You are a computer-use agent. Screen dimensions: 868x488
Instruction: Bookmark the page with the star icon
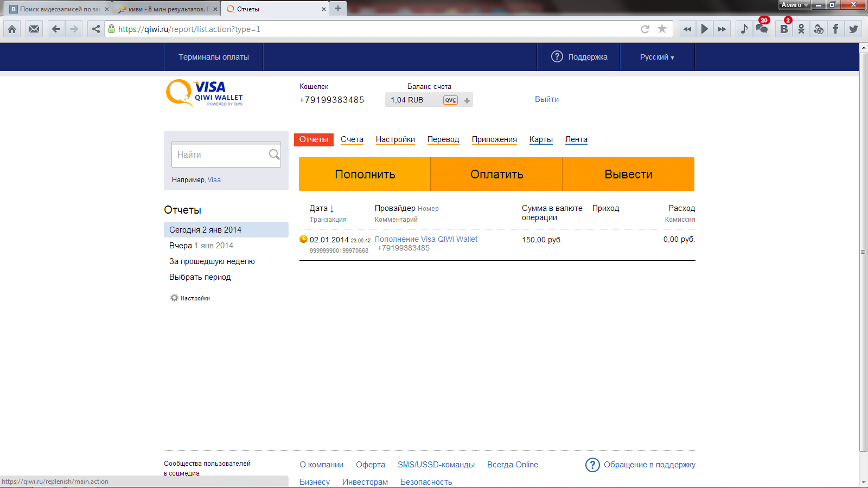coord(662,29)
